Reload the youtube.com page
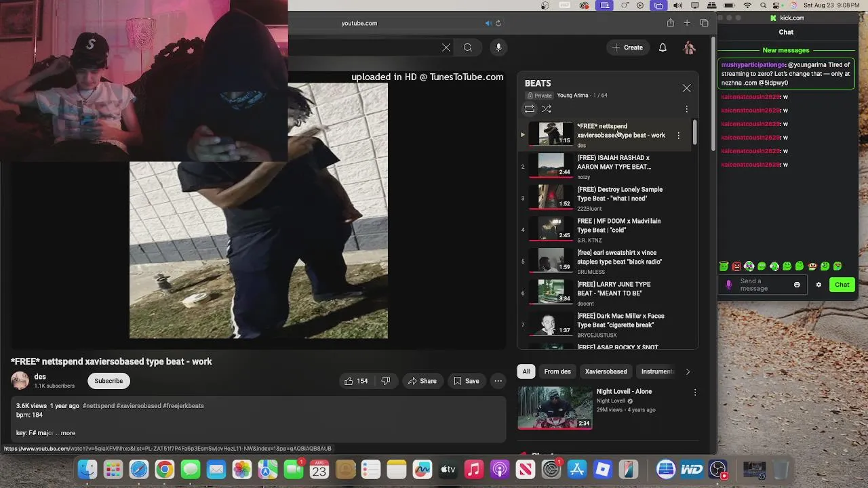The height and width of the screenshot is (488, 868). click(498, 23)
